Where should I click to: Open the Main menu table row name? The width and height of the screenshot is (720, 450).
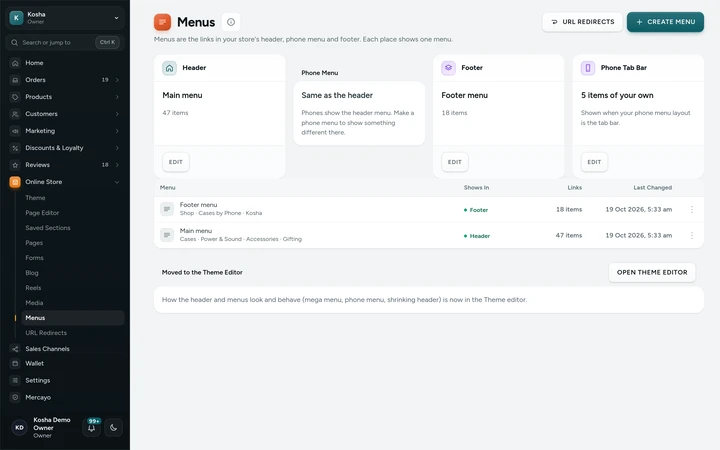click(196, 231)
